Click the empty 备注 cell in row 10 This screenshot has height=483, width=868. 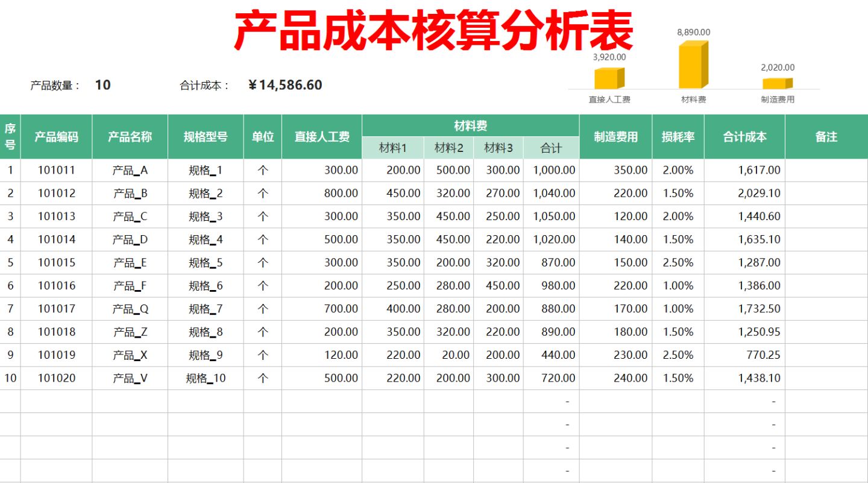pyautogui.click(x=826, y=378)
